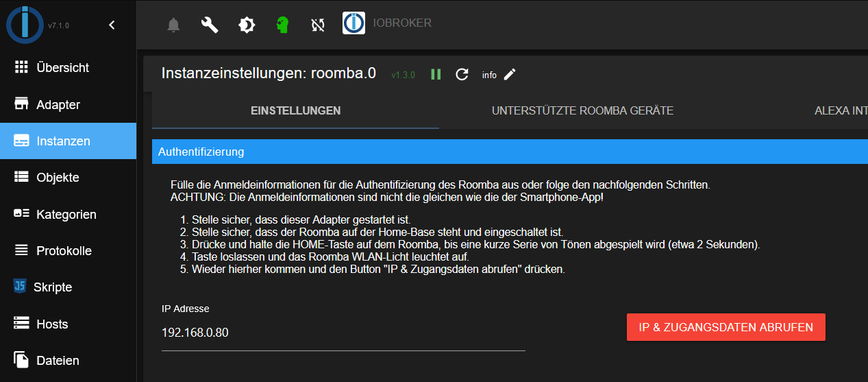Open Kategorien in the sidebar

point(69,215)
